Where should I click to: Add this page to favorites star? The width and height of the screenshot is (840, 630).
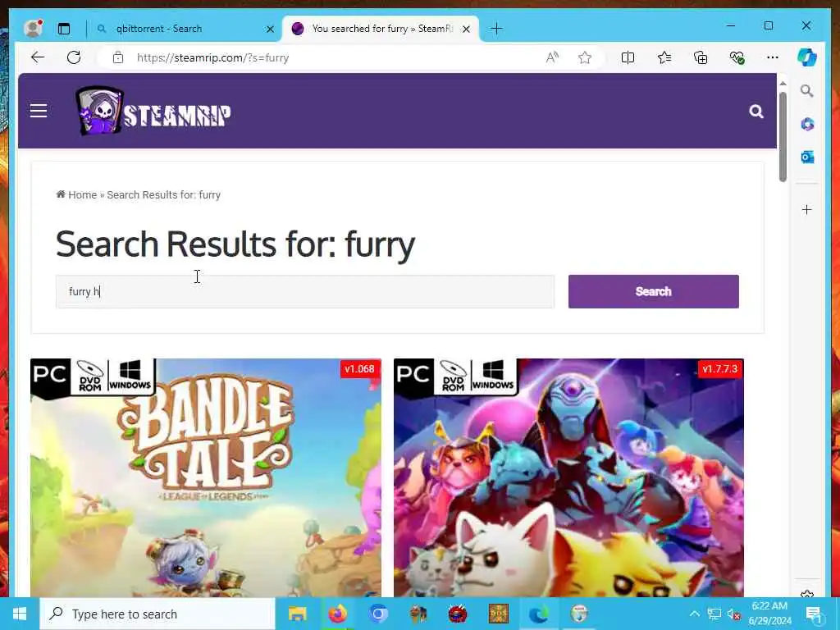[584, 57]
